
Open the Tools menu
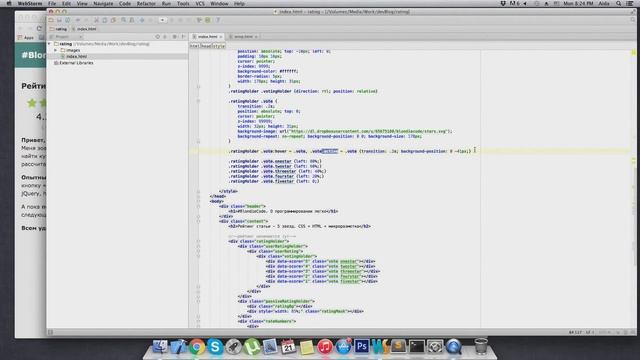tap(183, 3)
